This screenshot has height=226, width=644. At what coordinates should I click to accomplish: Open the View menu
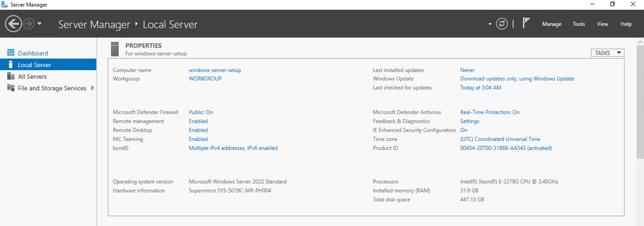point(602,24)
